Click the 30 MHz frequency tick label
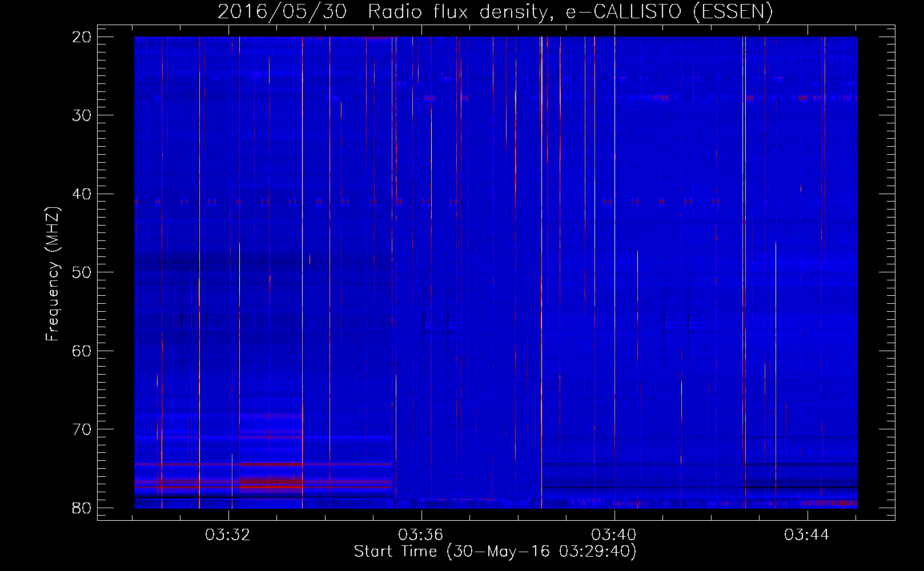Image resolution: width=924 pixels, height=571 pixels. pyautogui.click(x=82, y=115)
